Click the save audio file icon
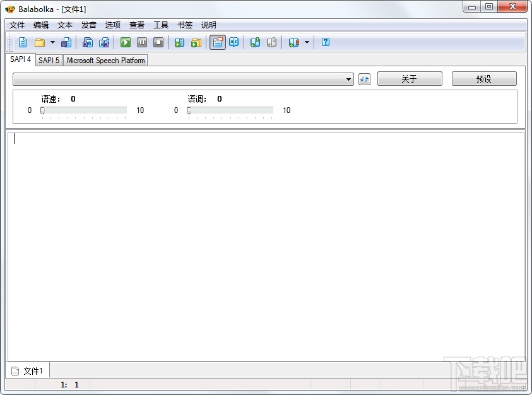This screenshot has width=532, height=395. coord(88,42)
